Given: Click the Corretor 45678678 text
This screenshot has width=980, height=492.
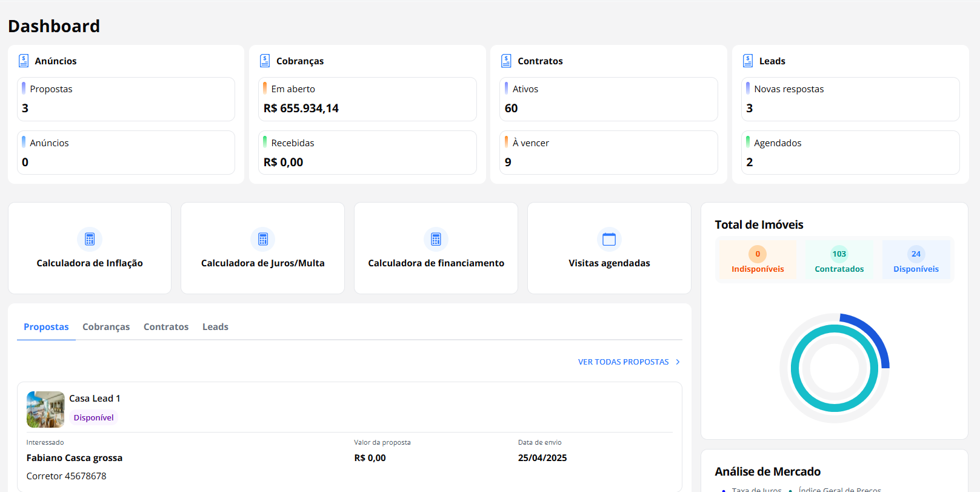Looking at the screenshot, I should 67,476.
